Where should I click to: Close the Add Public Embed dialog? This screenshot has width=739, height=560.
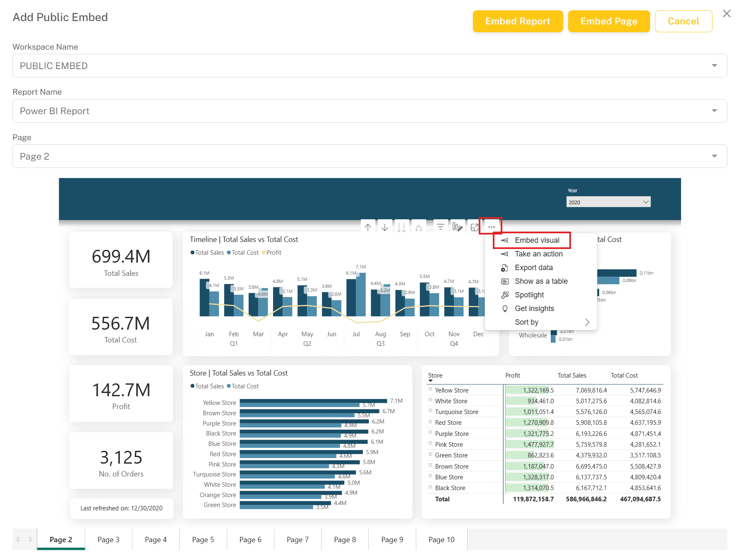coord(727,14)
